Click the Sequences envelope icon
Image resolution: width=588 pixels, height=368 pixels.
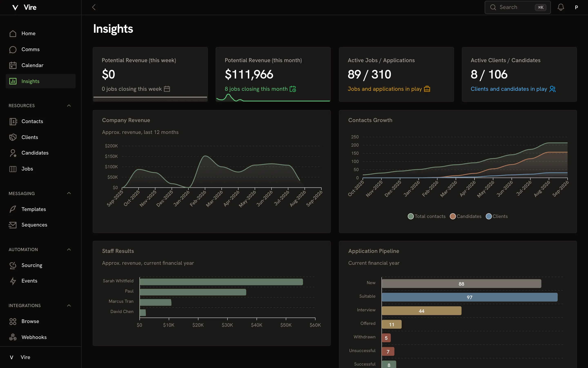click(13, 225)
